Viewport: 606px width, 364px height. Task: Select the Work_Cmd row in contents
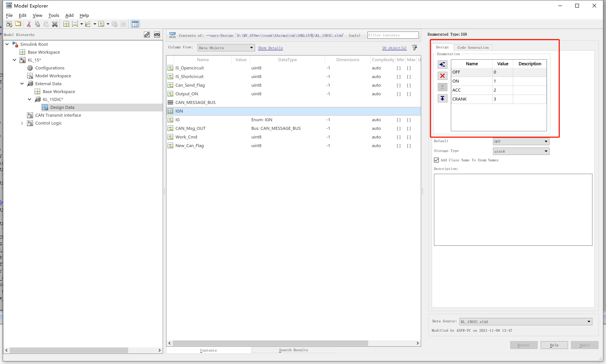(x=293, y=137)
